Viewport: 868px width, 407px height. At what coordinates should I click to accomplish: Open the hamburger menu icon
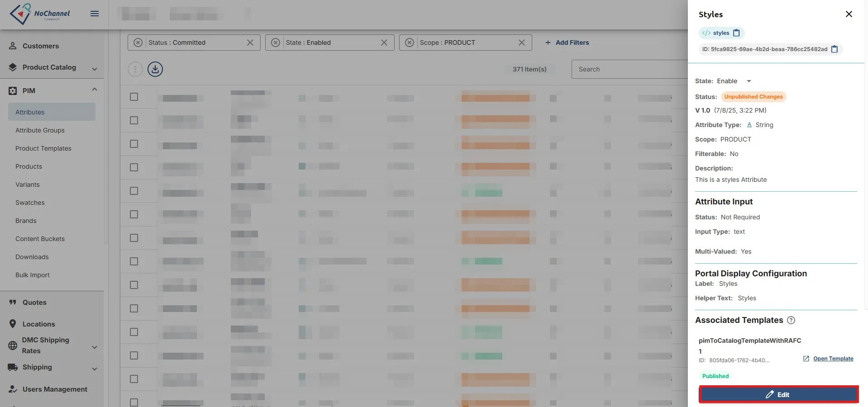[95, 14]
